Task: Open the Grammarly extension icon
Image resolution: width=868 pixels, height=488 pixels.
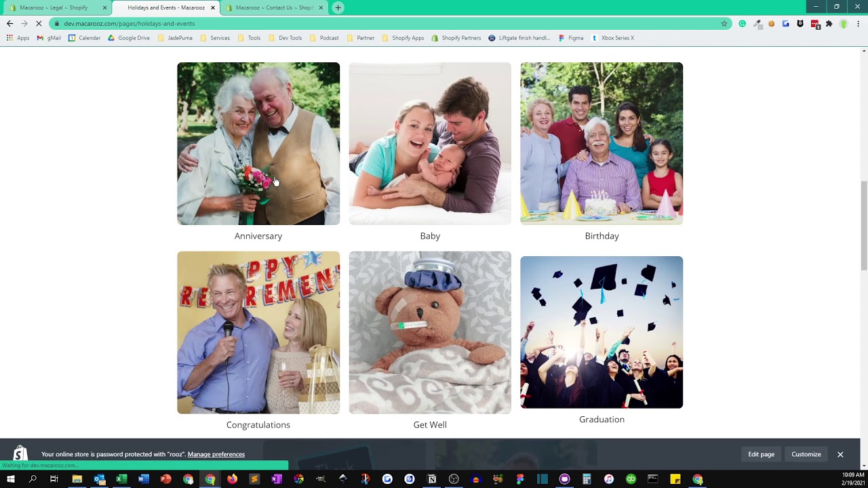Action: click(x=743, y=23)
